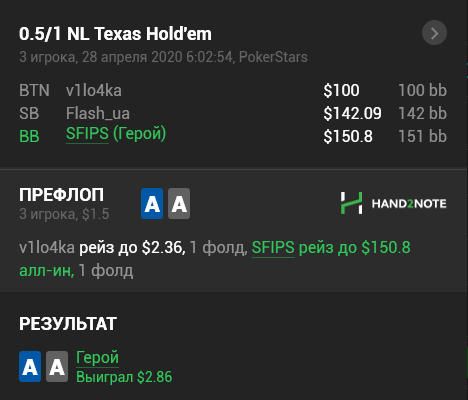The width and height of the screenshot is (468, 400).
Task: Click $142.09 stack of Flash_ua
Action: [352, 113]
